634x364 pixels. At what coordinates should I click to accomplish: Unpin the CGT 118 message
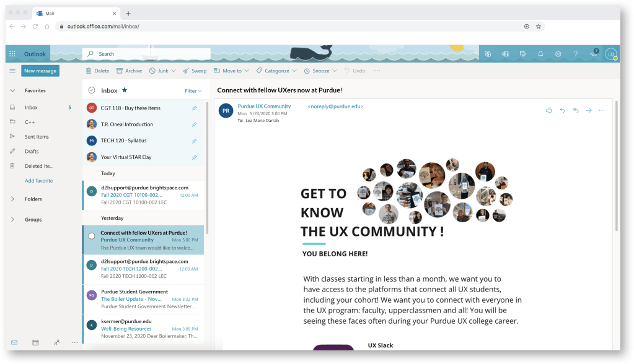pos(194,108)
